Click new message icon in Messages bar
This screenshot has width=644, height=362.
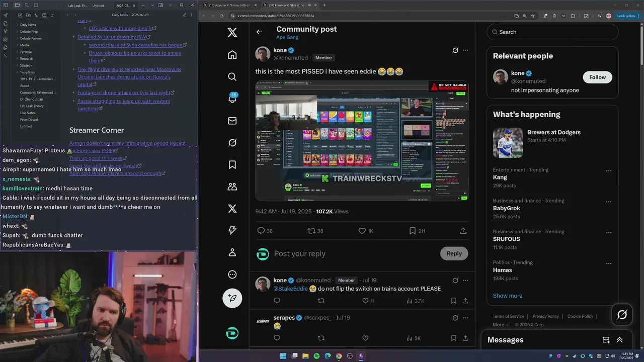[x=606, y=340]
